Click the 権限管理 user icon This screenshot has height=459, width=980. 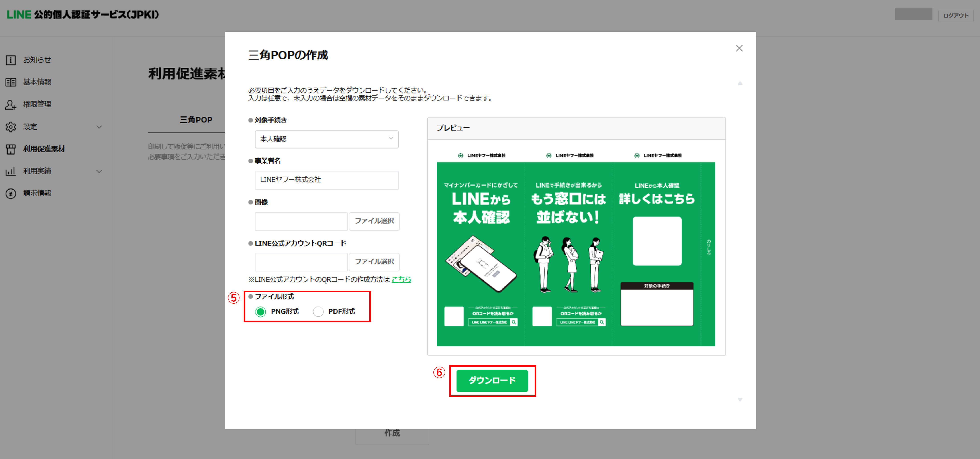[x=11, y=105]
